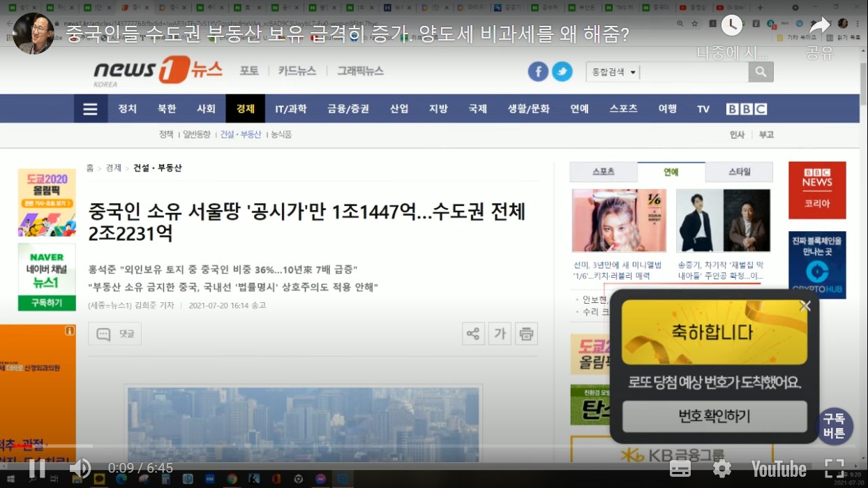Click the print article icon
The width and height of the screenshot is (868, 488).
[527, 334]
